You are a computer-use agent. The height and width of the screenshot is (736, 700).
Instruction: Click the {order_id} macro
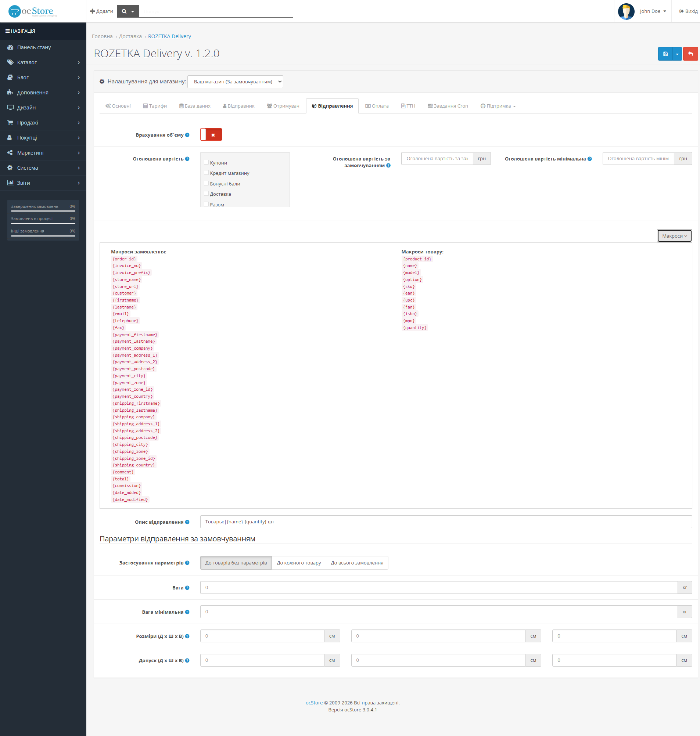[124, 259]
